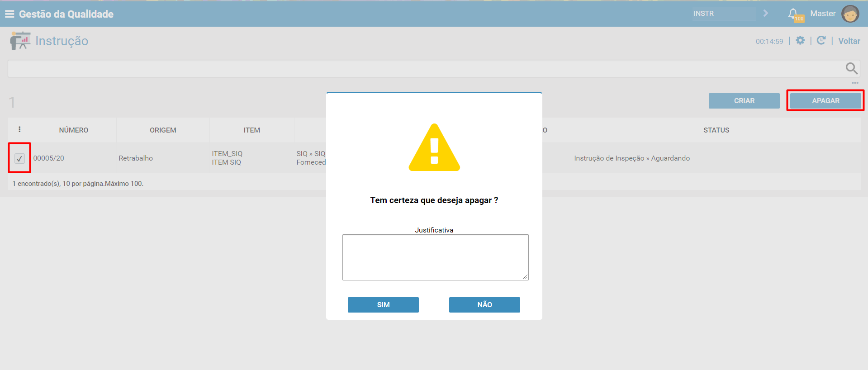Open settings gear icon

tap(800, 40)
